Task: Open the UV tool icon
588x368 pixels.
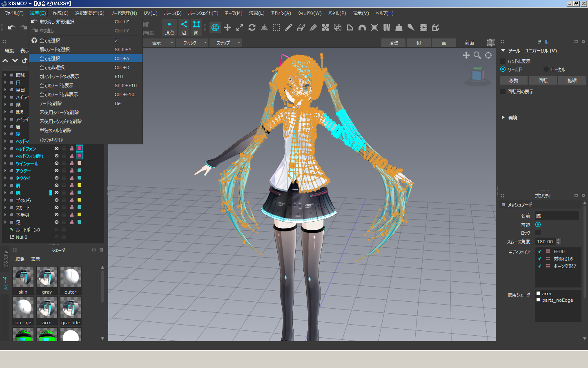Action: pos(387,27)
